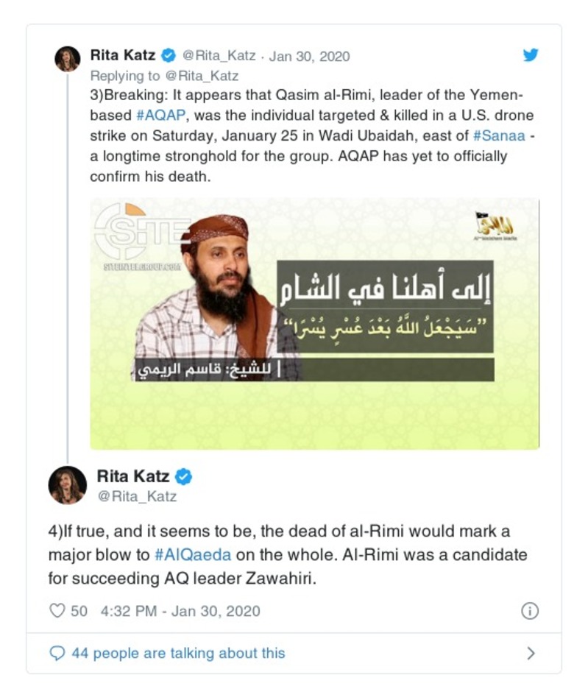Viewport: 588px width, 700px height.
Task: Open the SITE image attached to the tweet
Action: point(314,323)
